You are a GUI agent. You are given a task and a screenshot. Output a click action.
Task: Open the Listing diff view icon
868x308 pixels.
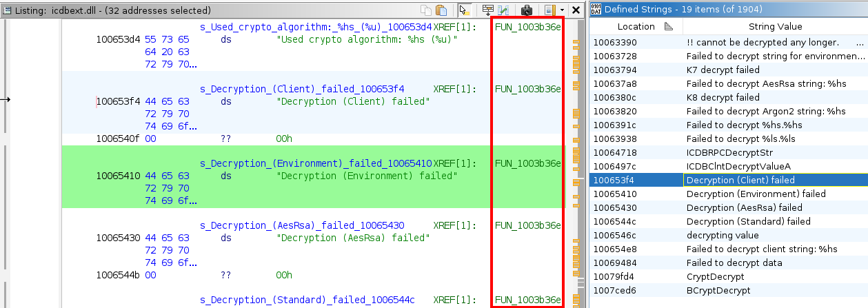click(x=503, y=10)
